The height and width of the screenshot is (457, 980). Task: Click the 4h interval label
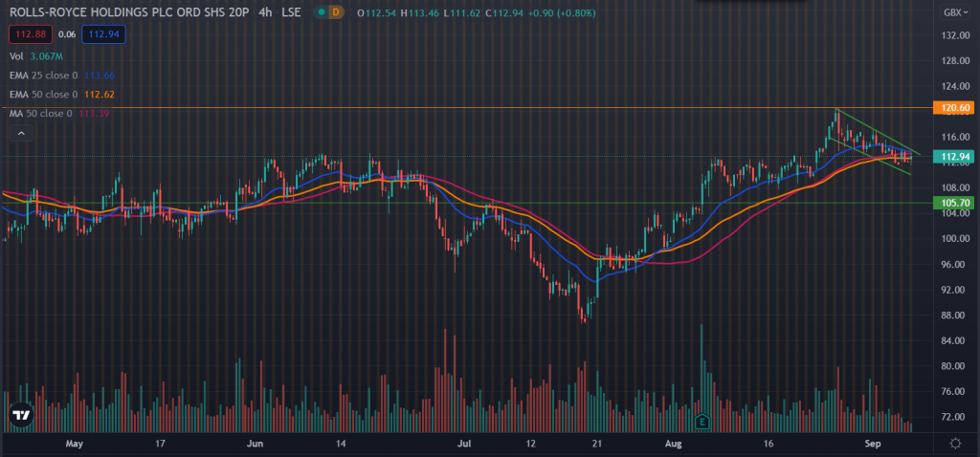(x=266, y=12)
